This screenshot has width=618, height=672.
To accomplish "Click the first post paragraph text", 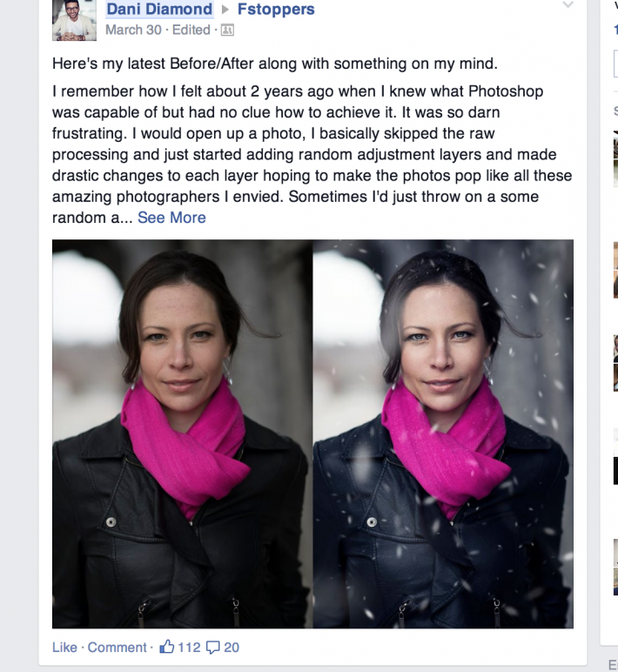I will pos(275,64).
